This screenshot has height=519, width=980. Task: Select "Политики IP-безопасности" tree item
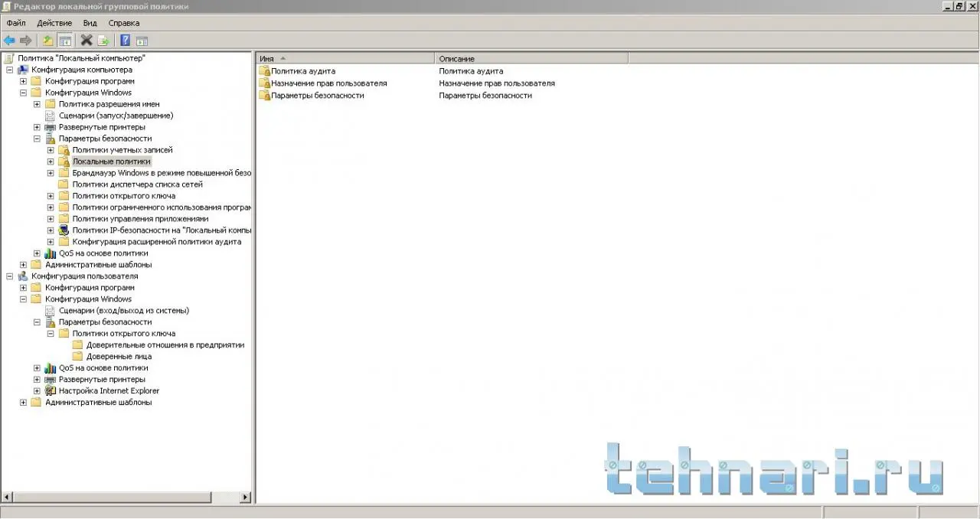click(162, 230)
